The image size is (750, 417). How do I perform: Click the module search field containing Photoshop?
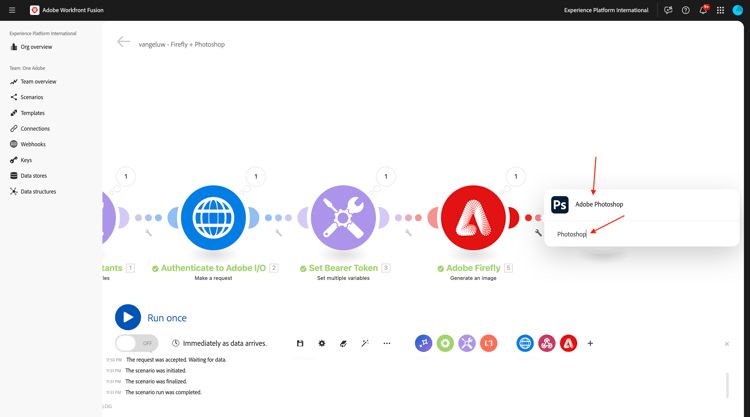coord(641,234)
